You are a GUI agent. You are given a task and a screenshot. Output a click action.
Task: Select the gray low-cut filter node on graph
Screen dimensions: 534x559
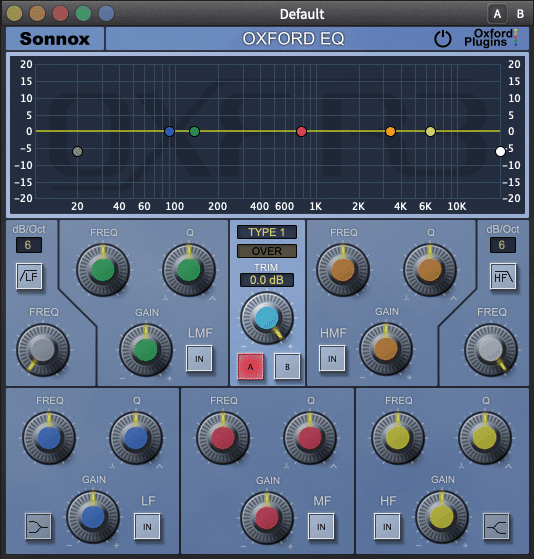point(77,152)
